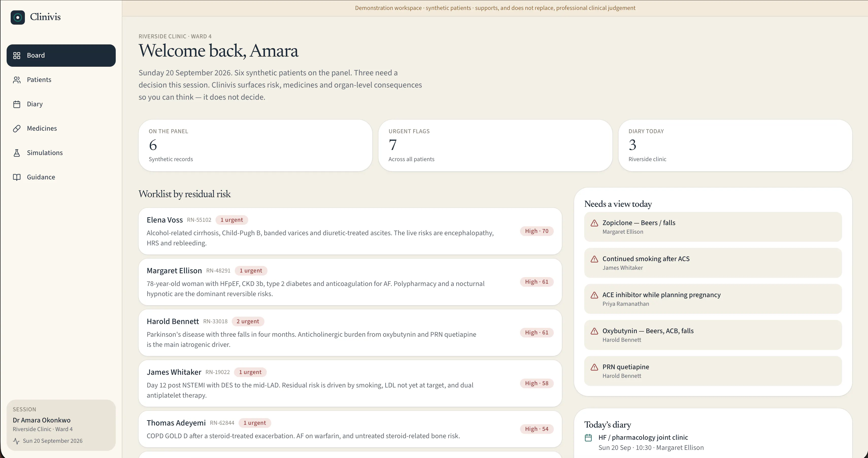Viewport: 868px width, 458px height.
Task: Click RN-55102 record number
Action: point(199,220)
